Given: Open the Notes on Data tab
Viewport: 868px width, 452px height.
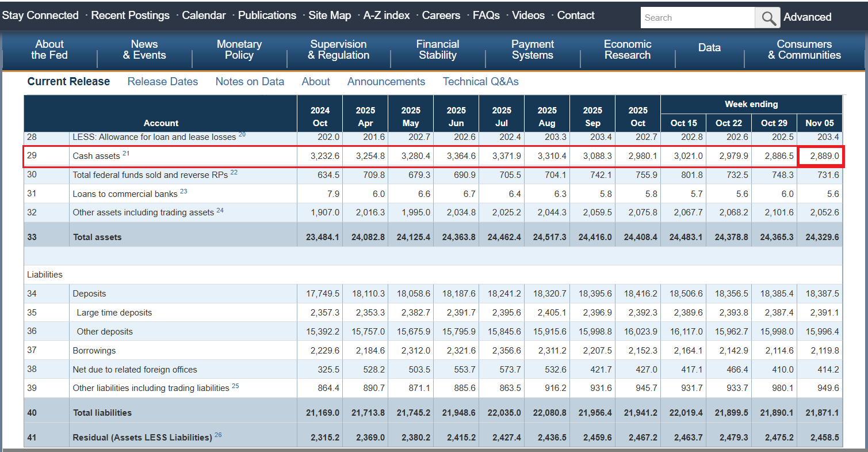Looking at the screenshot, I should [x=250, y=82].
